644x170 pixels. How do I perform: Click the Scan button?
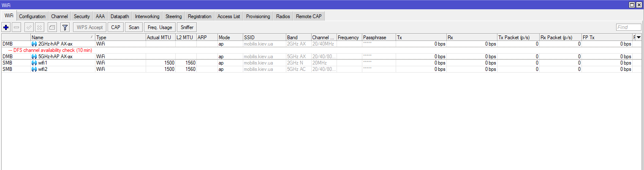pyautogui.click(x=134, y=27)
